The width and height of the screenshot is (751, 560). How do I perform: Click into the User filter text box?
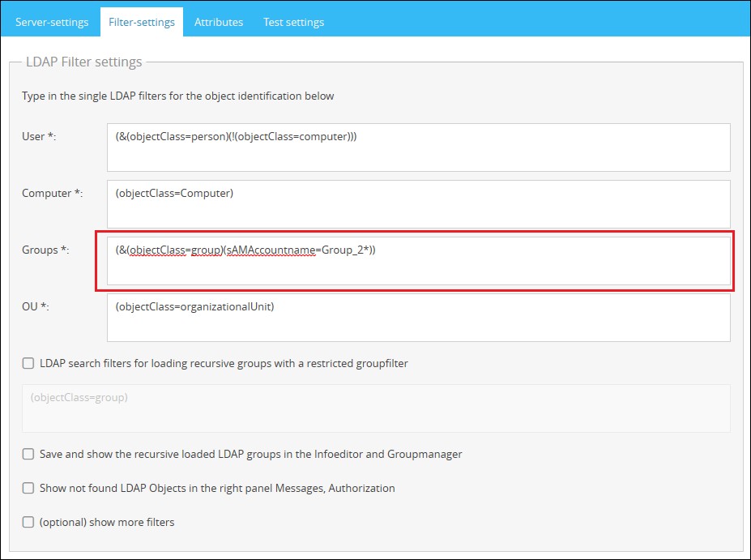tap(418, 147)
